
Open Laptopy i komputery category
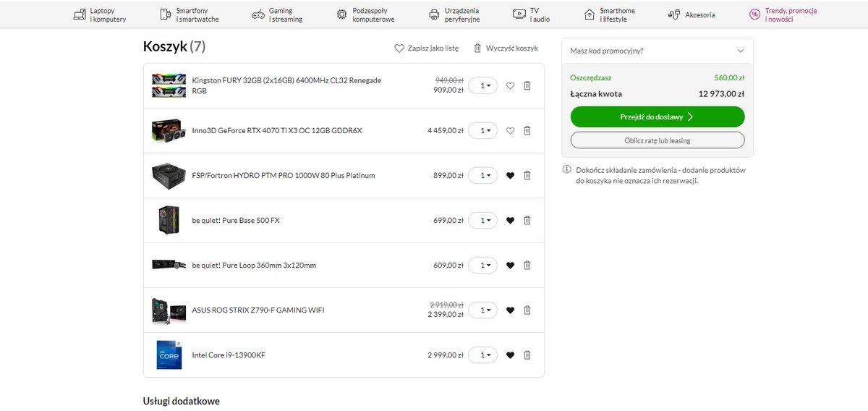pyautogui.click(x=100, y=14)
